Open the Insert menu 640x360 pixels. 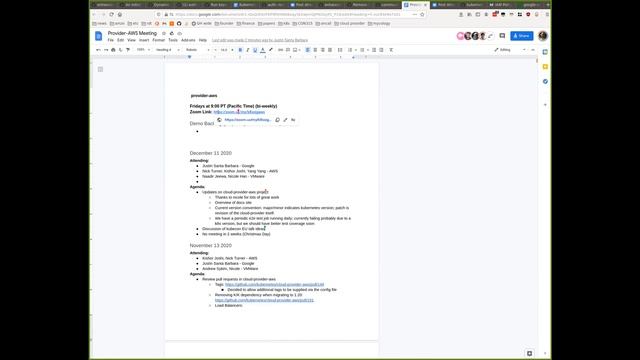pos(144,40)
